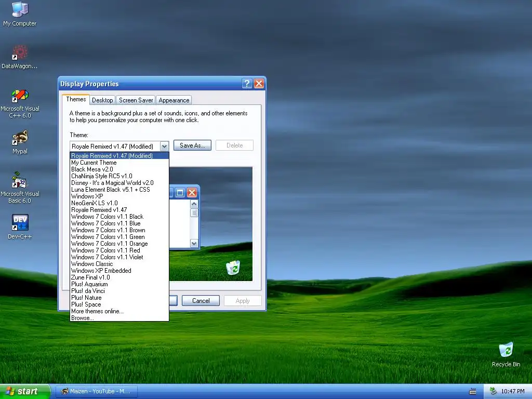Image resolution: width=532 pixels, height=399 pixels.
Task: Pick the Plus! da Vinci theme
Action: (119, 291)
